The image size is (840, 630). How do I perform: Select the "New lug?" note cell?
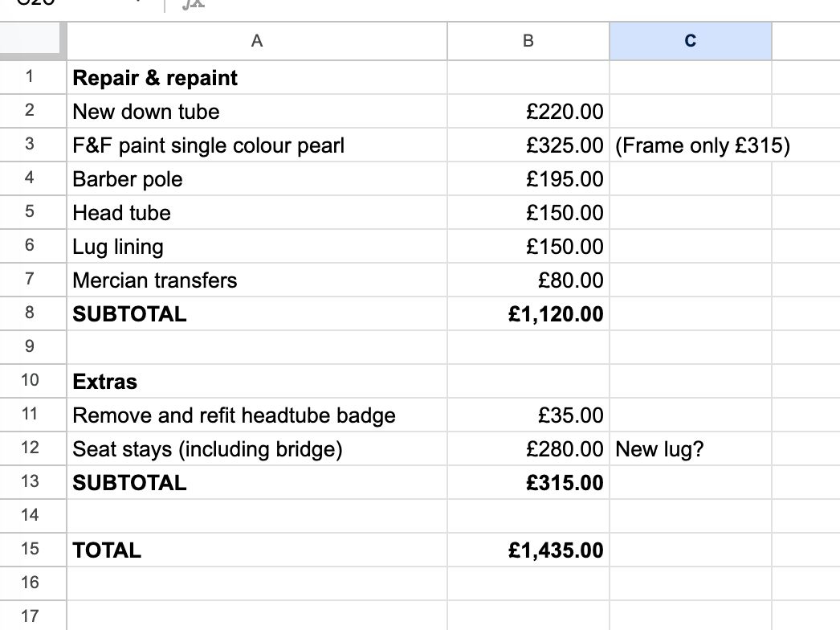[x=659, y=449]
